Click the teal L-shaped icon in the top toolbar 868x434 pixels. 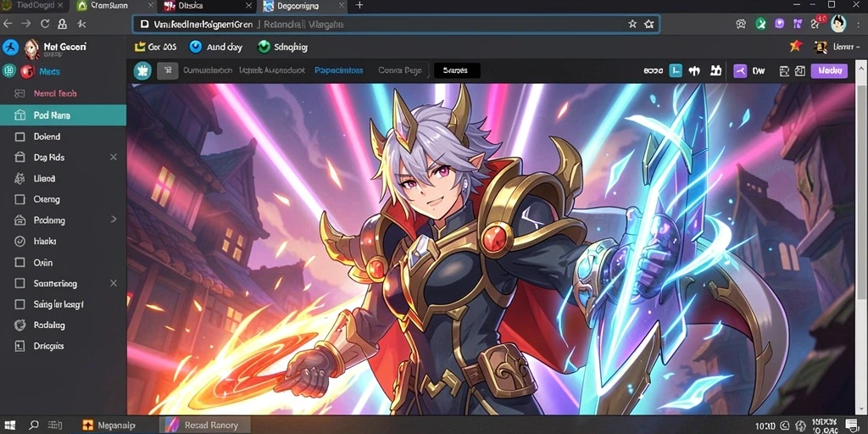click(676, 71)
